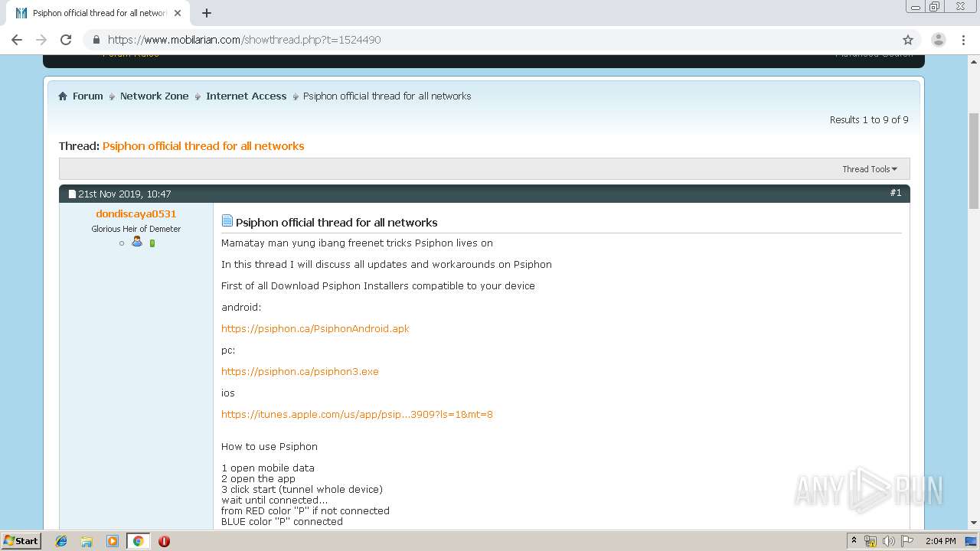Open the psiphon3.exe download link
Image resolution: width=980 pixels, height=551 pixels.
[300, 372]
